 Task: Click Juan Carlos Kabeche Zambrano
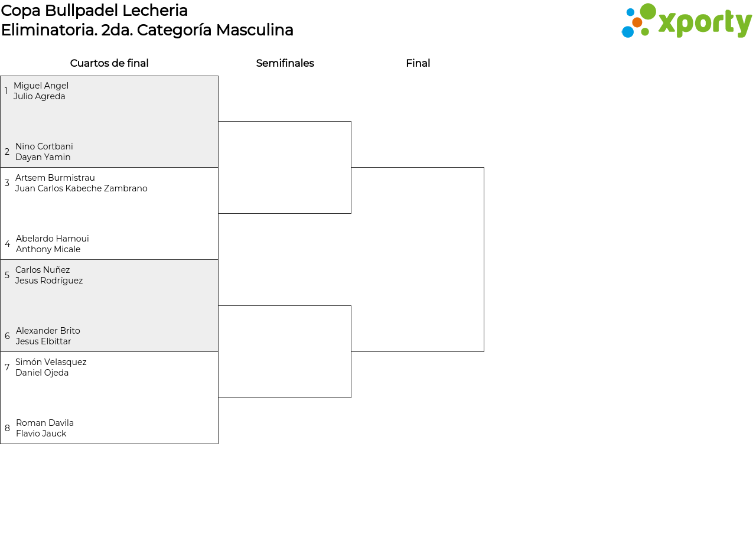[x=82, y=188]
